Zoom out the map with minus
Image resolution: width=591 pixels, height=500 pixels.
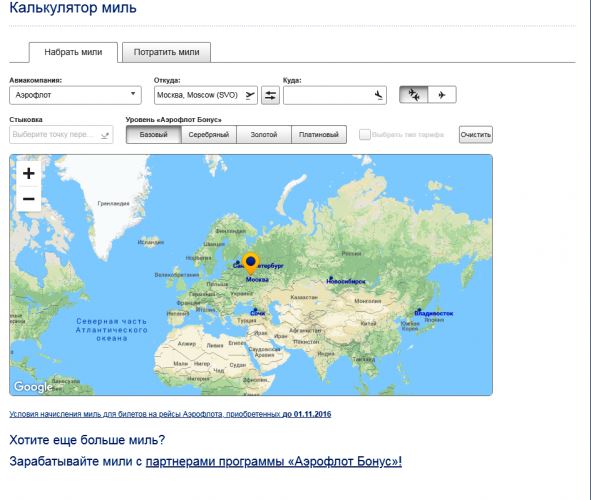pyautogui.click(x=29, y=199)
